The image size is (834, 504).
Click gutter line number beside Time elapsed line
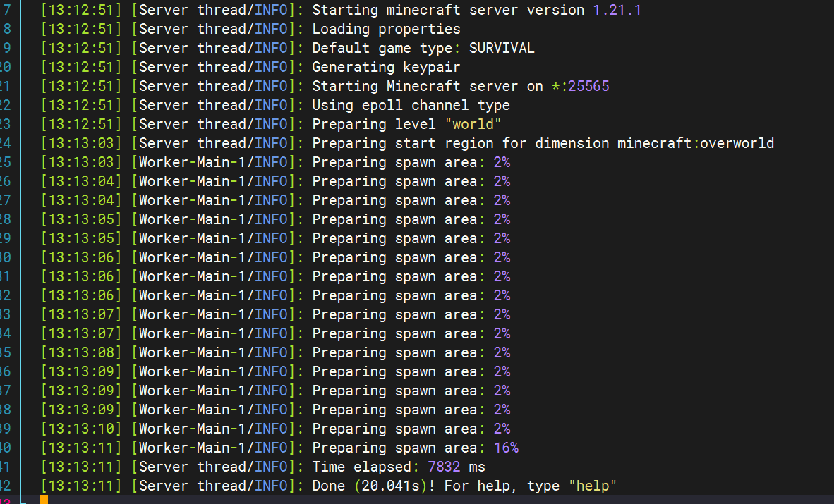(x=5, y=467)
